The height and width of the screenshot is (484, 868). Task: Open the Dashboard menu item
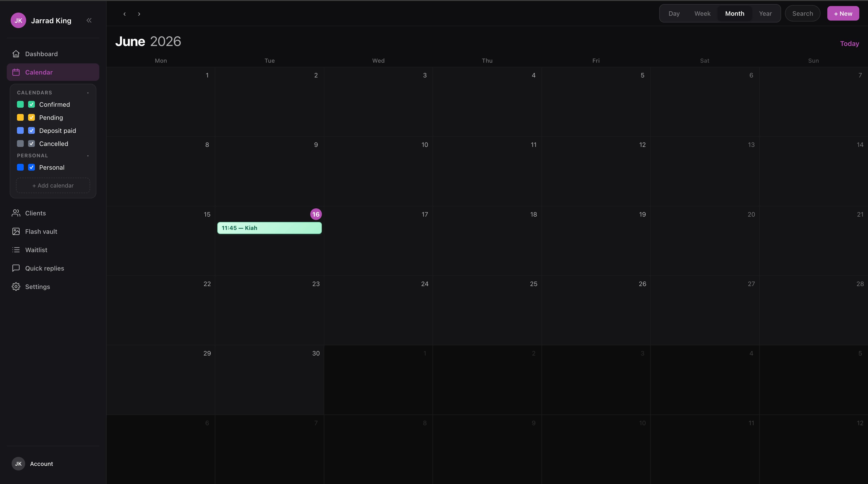pyautogui.click(x=53, y=54)
